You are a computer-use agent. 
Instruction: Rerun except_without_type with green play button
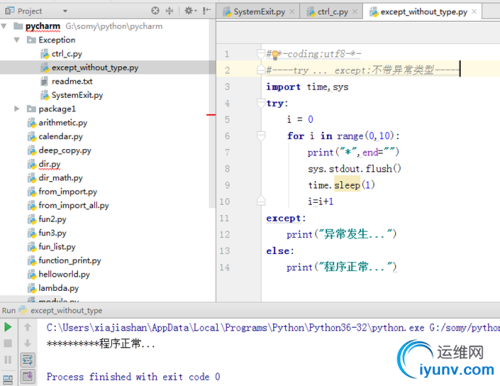8,327
